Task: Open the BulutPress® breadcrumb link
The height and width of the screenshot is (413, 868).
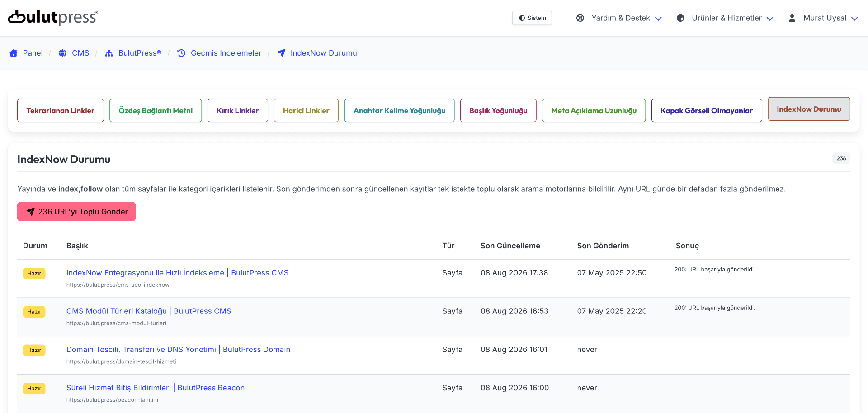Action: click(x=140, y=53)
